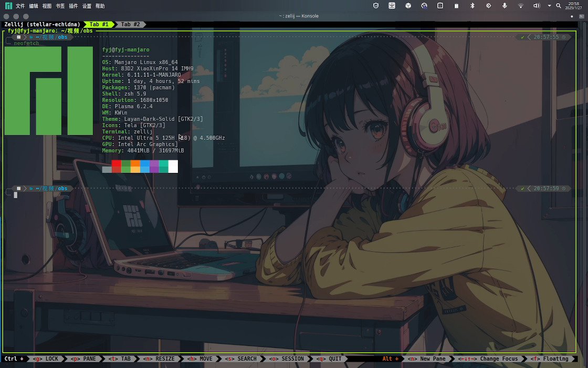Viewport: 588px width, 368px height.
Task: Click the Memory: 4041MiB / 31697MiB line
Action: coord(143,150)
